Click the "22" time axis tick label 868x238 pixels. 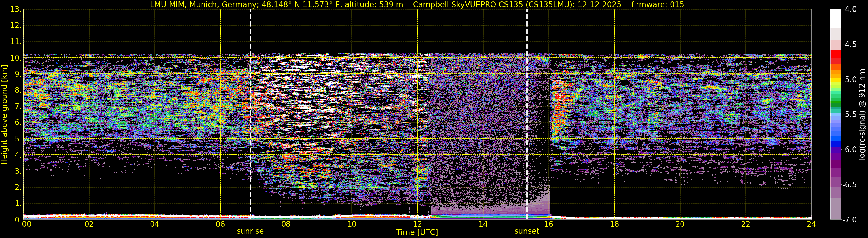(x=746, y=224)
